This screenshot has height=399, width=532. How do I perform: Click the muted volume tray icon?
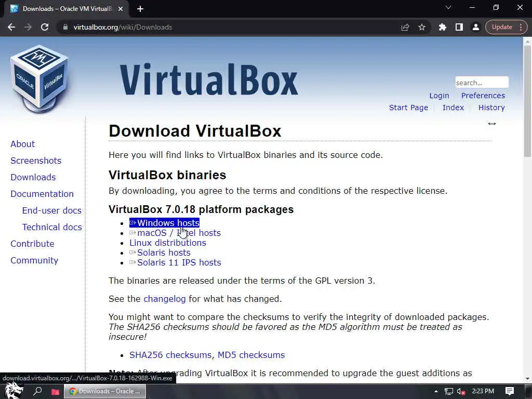[461, 391]
